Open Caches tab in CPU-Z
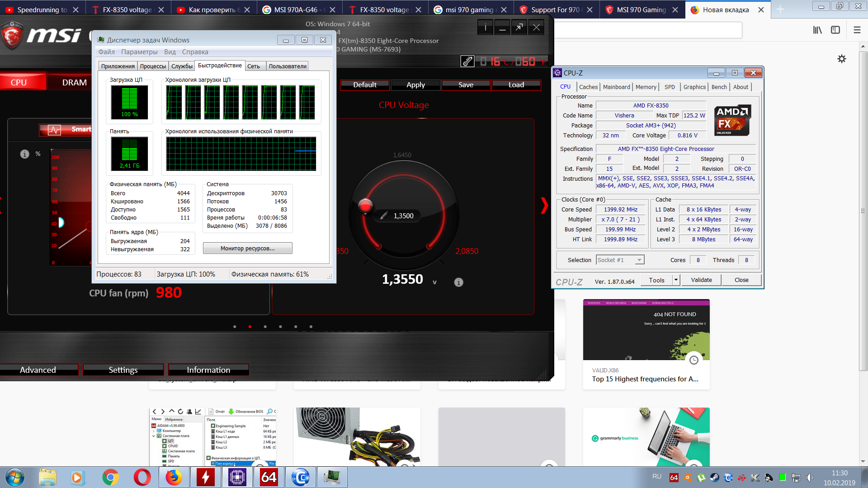868x488 pixels. [x=588, y=87]
